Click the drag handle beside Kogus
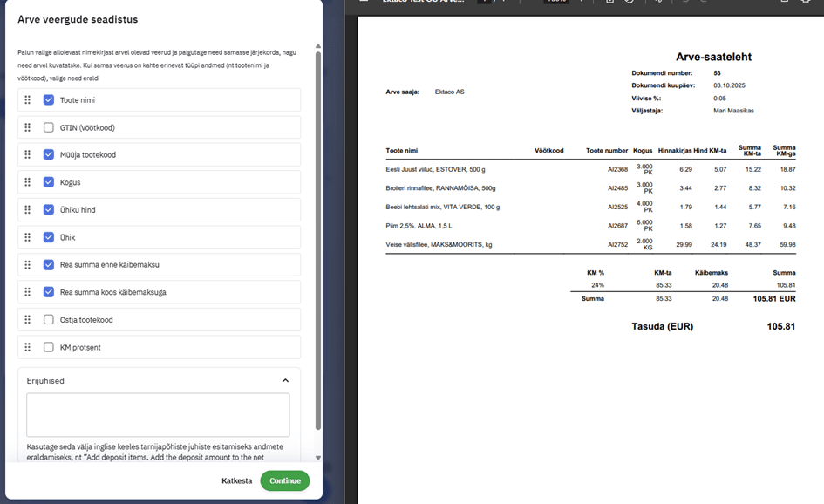 point(27,182)
